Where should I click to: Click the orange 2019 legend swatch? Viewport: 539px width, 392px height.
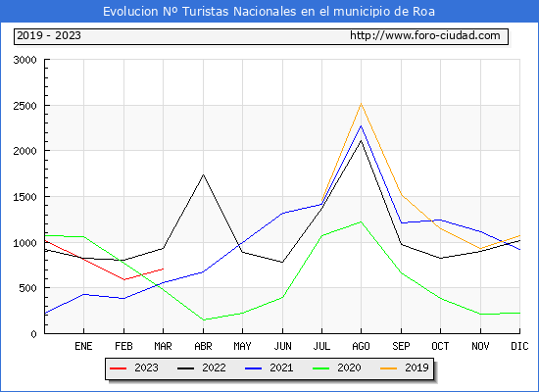tap(388, 368)
